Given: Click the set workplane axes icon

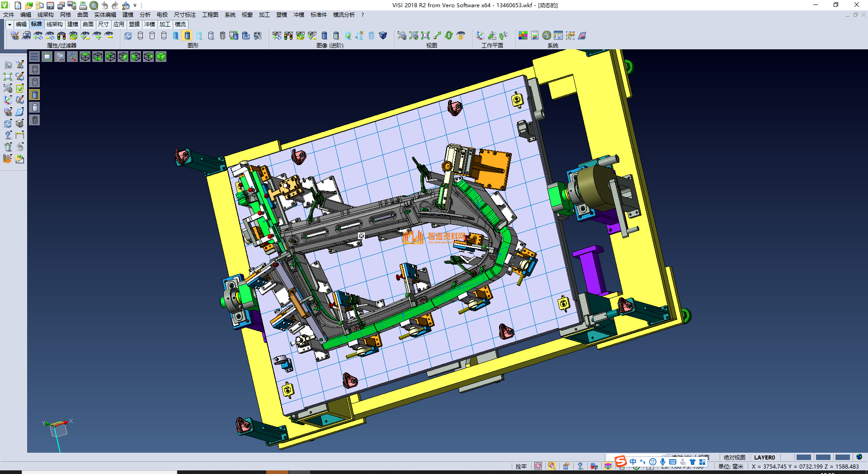Looking at the screenshot, I should [480, 35].
